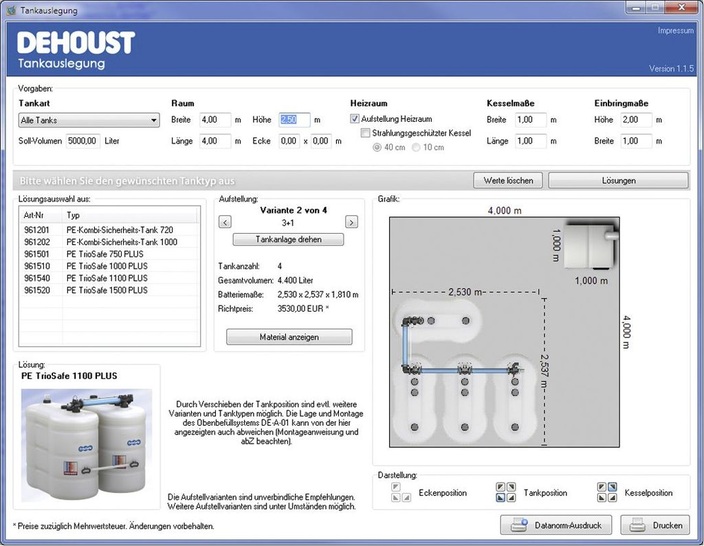This screenshot has height=546, width=704.
Task: Select PE-Kombi-Sicherheits-Tank 720 row
Action: click(112, 229)
